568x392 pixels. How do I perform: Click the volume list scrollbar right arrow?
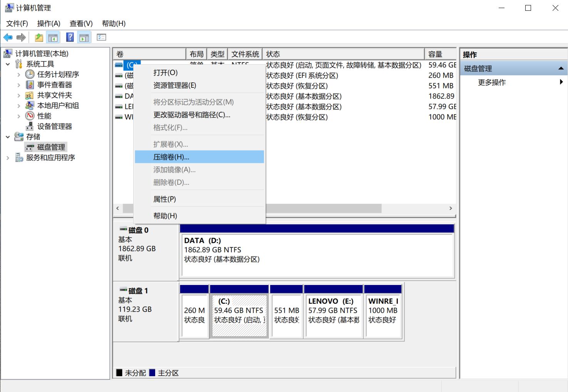pos(451,208)
